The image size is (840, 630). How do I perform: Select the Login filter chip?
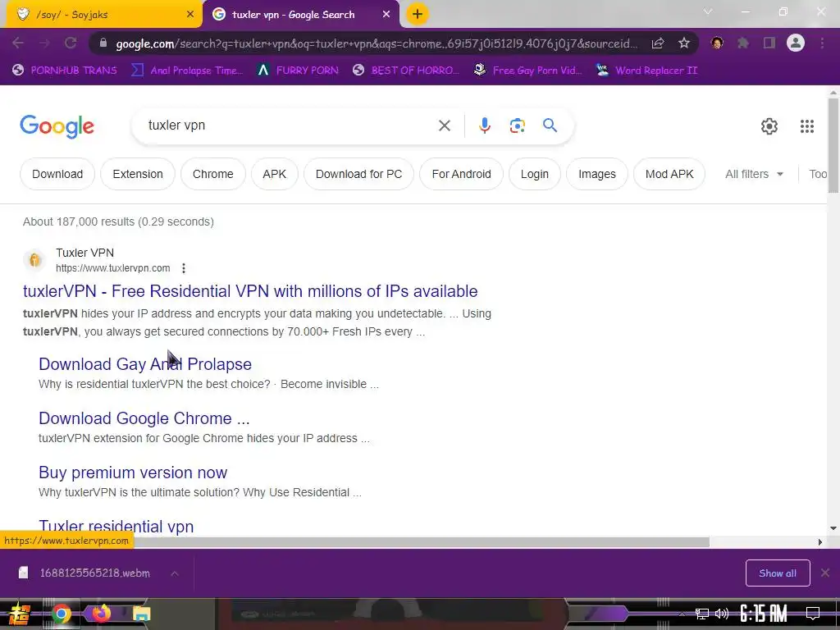(x=535, y=174)
